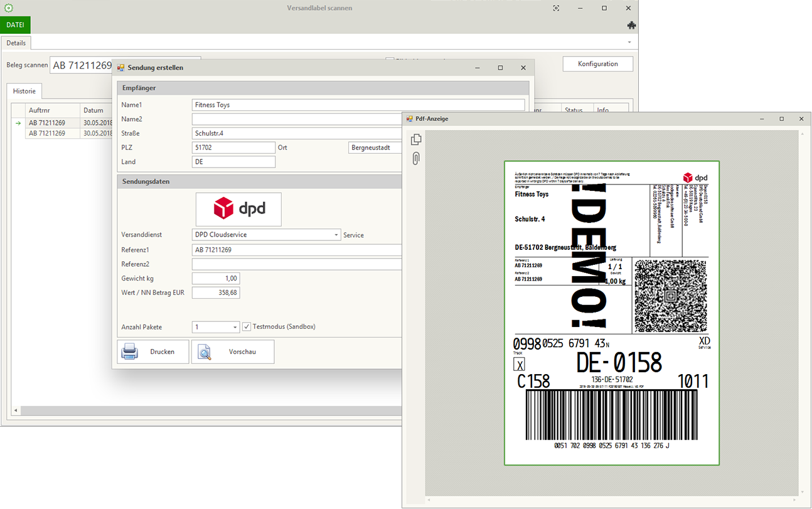Click the DPD logo in Sendungsdaten

point(238,209)
